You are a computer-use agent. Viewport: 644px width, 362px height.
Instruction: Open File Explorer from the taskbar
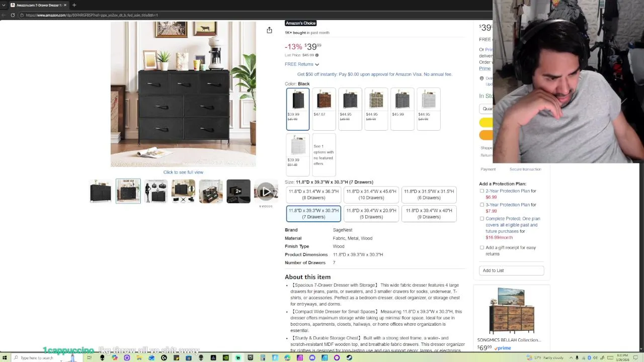(139, 358)
